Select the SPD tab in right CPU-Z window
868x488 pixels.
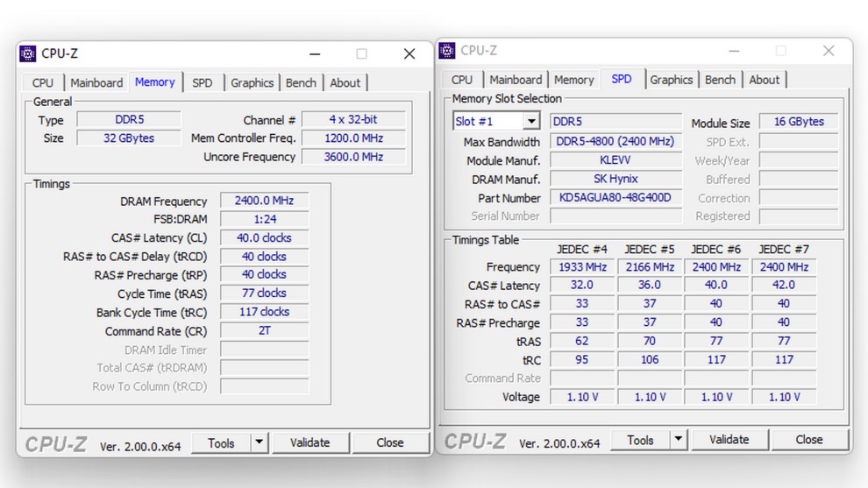(622, 79)
